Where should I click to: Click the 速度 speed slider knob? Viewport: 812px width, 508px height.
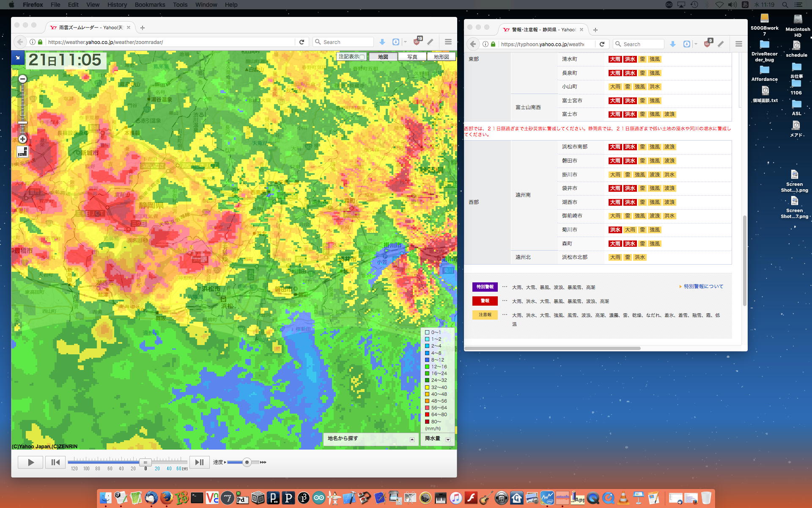pyautogui.click(x=247, y=462)
